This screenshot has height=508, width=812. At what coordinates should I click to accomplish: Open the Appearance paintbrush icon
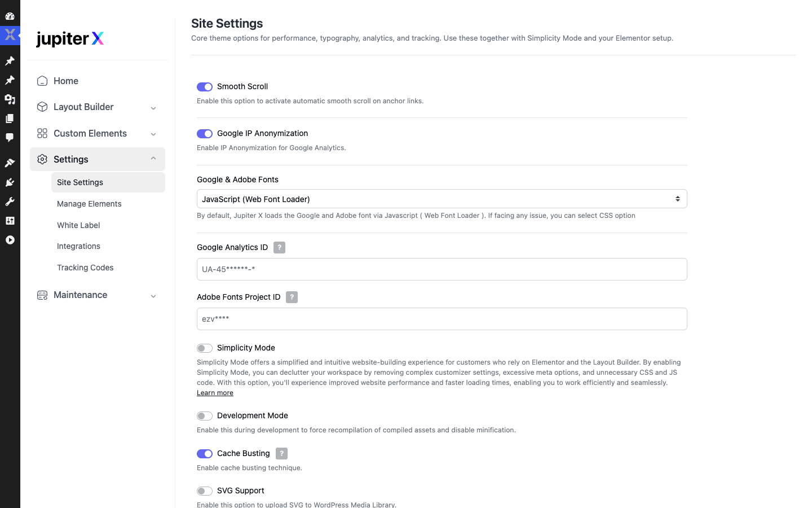[x=10, y=163]
